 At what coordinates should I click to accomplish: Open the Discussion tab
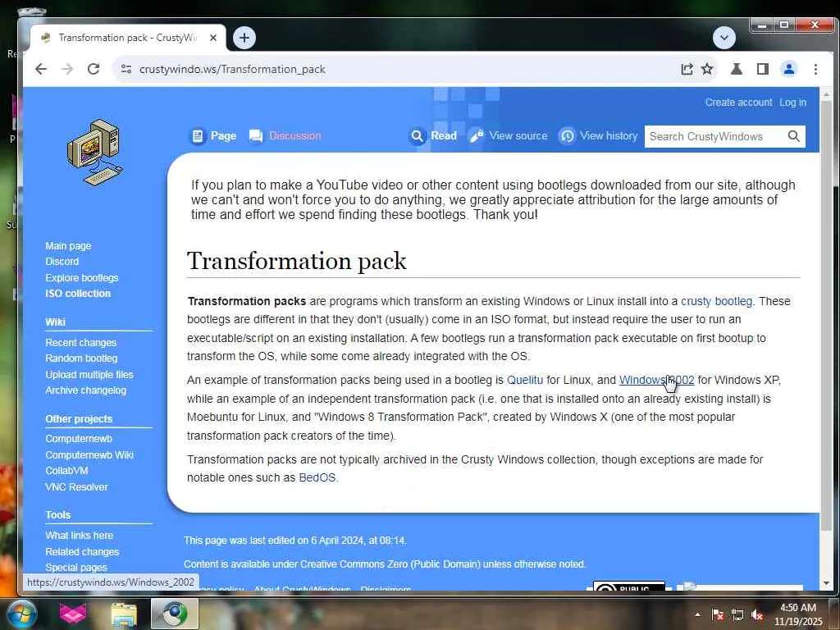pyautogui.click(x=285, y=136)
